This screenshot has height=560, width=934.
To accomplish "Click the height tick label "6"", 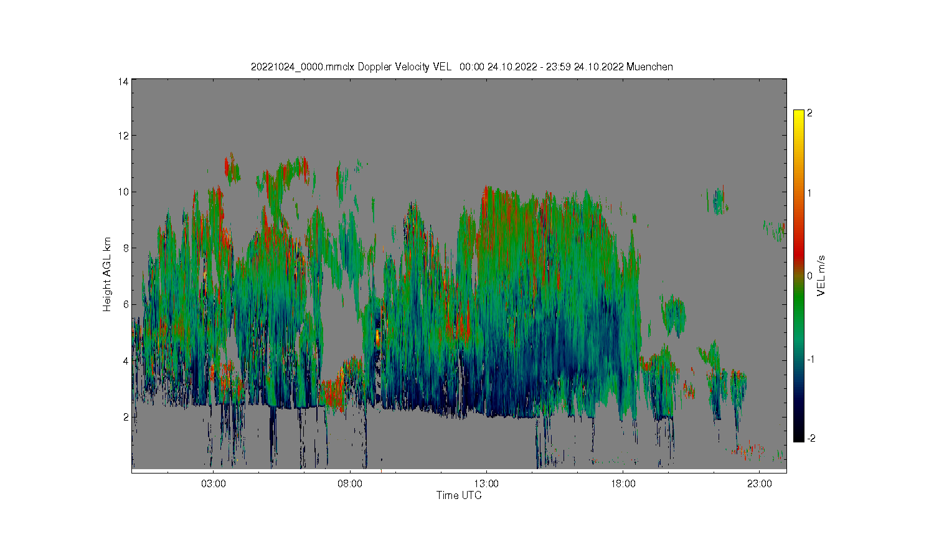I will [x=126, y=304].
